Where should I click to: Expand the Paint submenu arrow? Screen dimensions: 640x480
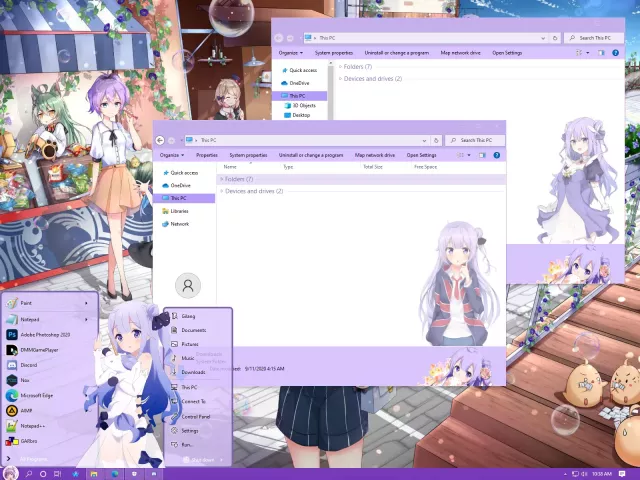[x=86, y=303]
